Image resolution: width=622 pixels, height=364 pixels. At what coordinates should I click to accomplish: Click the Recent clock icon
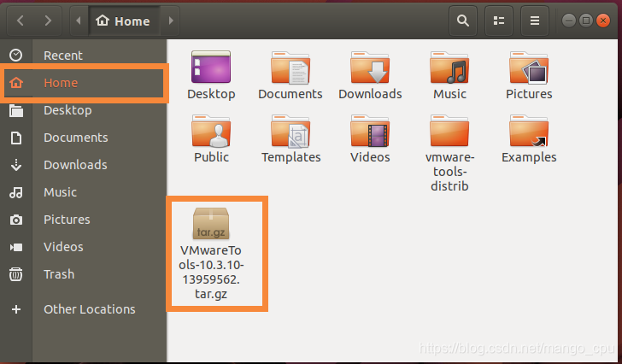pyautogui.click(x=16, y=56)
